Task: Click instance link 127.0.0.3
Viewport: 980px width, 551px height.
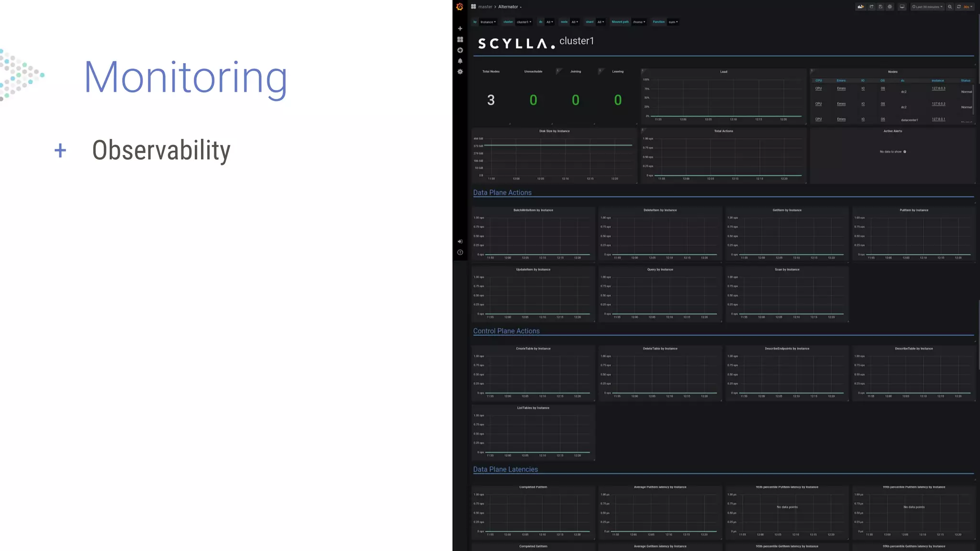Action: (938, 88)
